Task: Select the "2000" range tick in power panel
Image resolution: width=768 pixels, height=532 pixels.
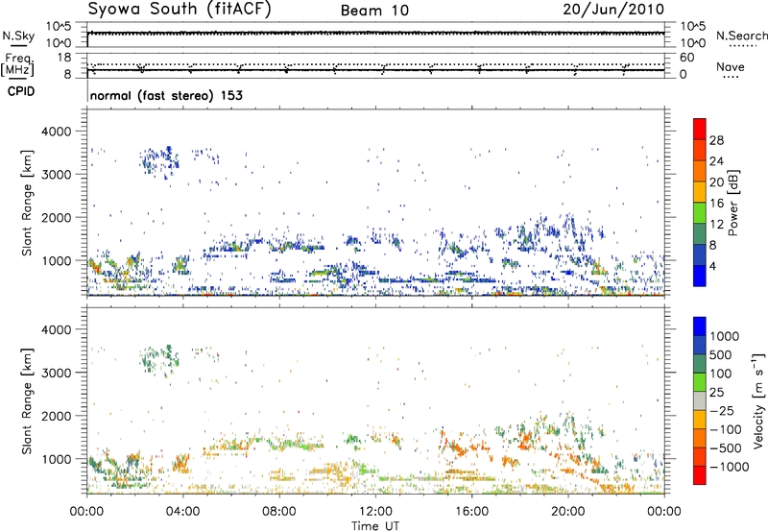Action: click(x=57, y=217)
